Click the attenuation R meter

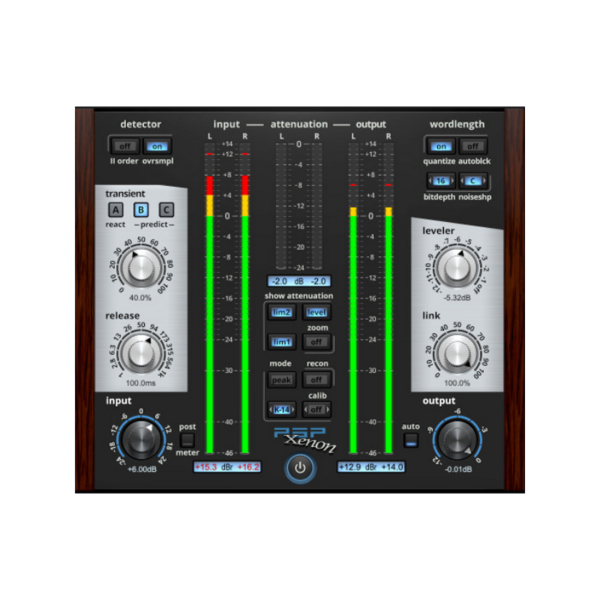pyautogui.click(x=316, y=206)
